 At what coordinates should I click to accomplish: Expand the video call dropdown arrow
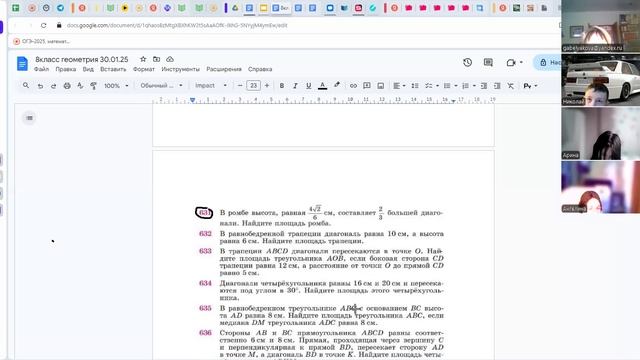tap(521, 62)
